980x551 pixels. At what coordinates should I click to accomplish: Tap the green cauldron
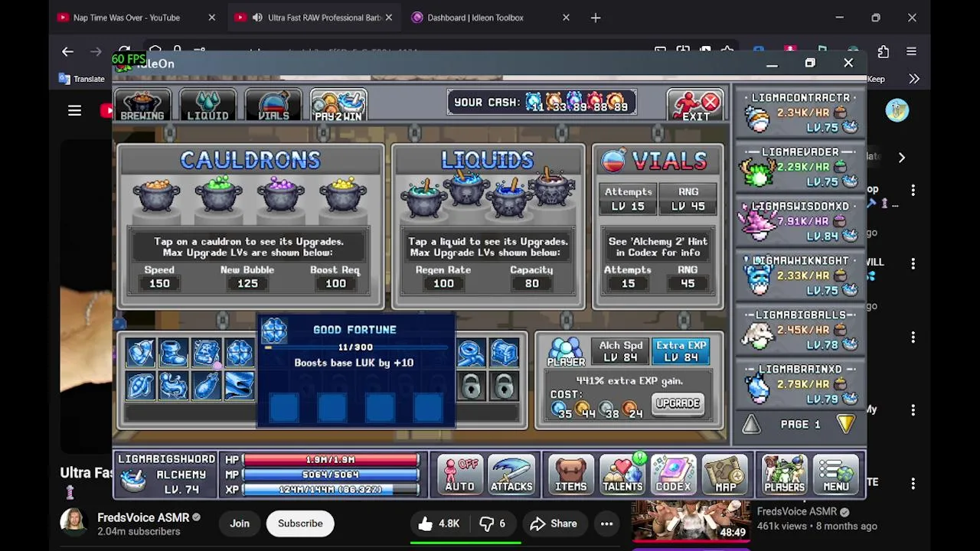(x=219, y=194)
